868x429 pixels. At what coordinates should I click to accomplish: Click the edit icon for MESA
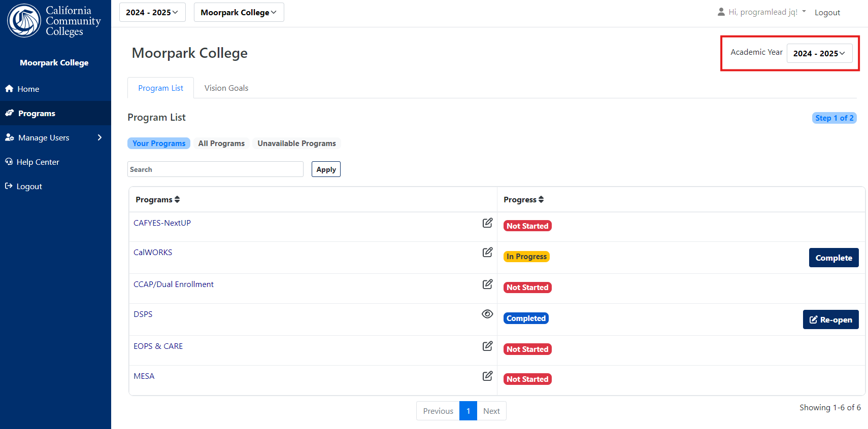click(x=487, y=376)
